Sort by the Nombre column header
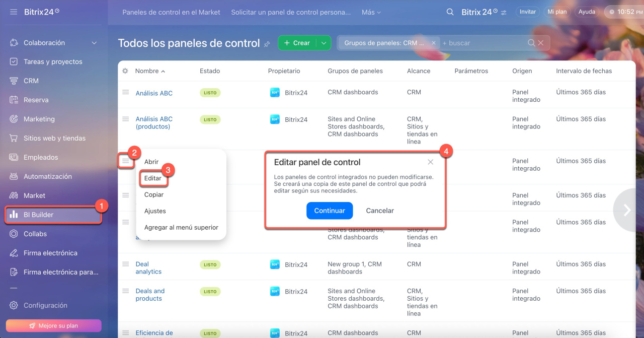Viewport: 644px width, 338px height. tap(147, 71)
